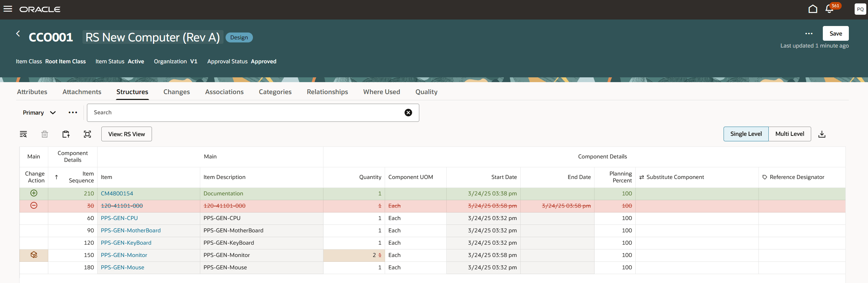Screen dimensions: 868x283
Task: Click the back arrow beside CCO001
Action: pyautogui.click(x=18, y=34)
